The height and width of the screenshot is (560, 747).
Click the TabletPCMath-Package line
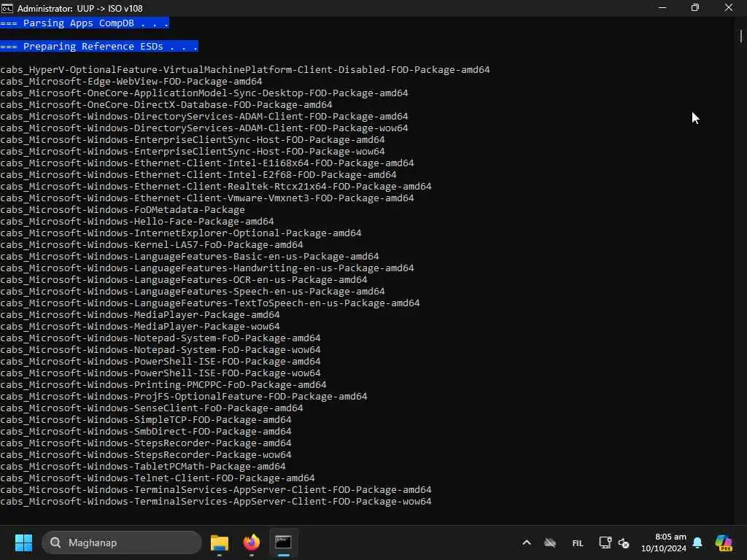point(143,466)
